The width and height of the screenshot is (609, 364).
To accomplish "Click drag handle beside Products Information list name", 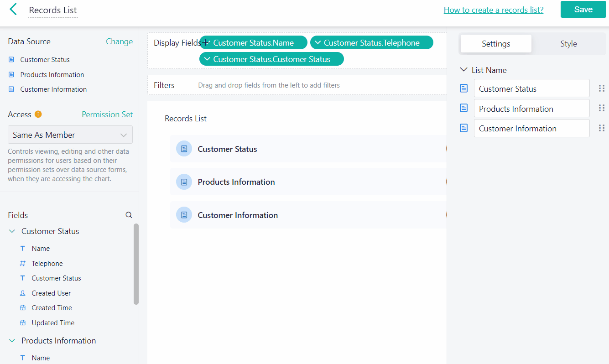I will point(601,108).
